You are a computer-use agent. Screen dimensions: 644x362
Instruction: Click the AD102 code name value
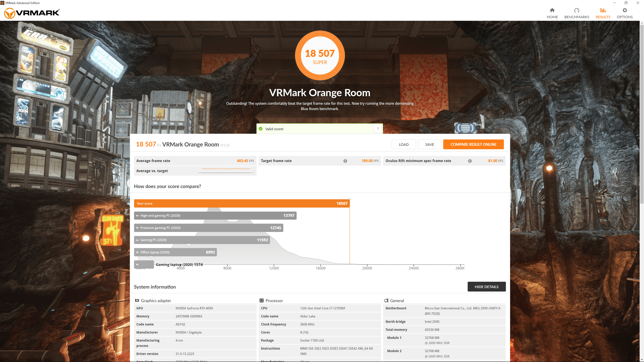point(180,324)
